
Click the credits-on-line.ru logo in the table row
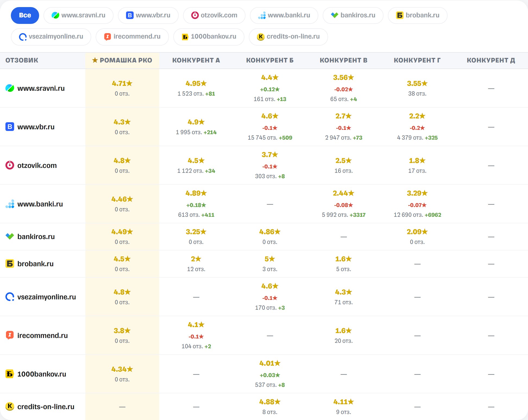point(10,407)
